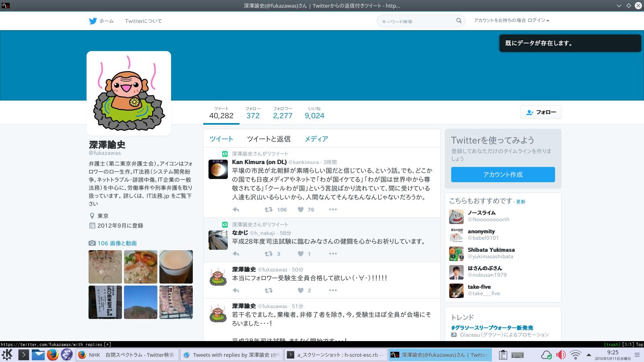Launch the terminal from the panel
This screenshot has height=362, width=644.
coord(23,355)
